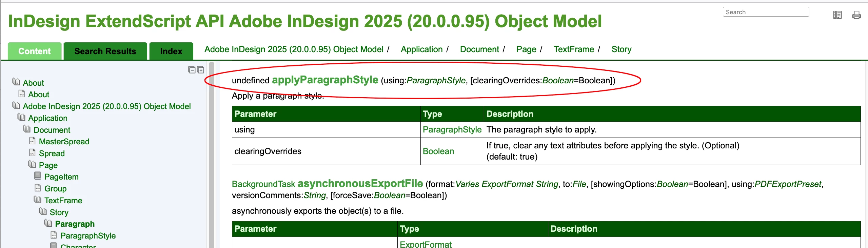Expand all tree nodes icon
Viewport: 868px width, 248px height.
[201, 70]
